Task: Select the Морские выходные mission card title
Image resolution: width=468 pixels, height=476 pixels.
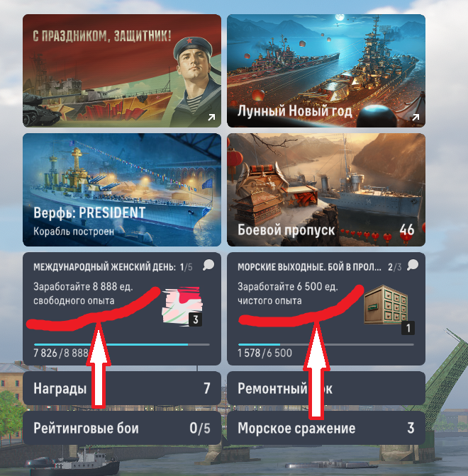Action: pyautogui.click(x=309, y=267)
